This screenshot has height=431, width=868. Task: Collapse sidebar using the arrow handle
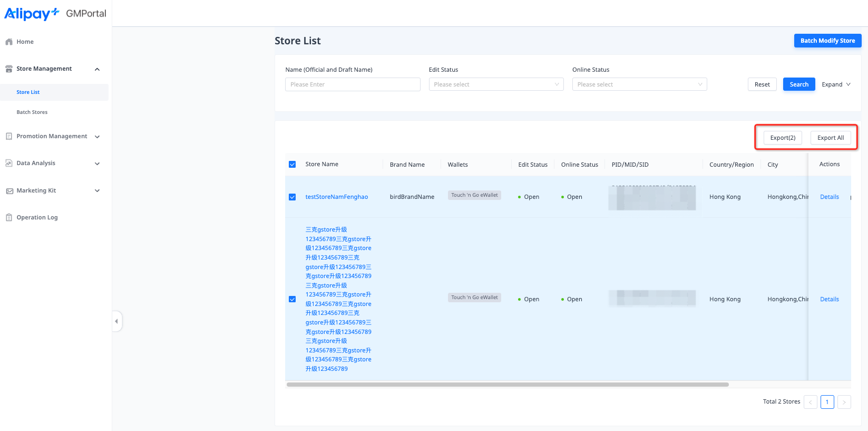point(116,321)
